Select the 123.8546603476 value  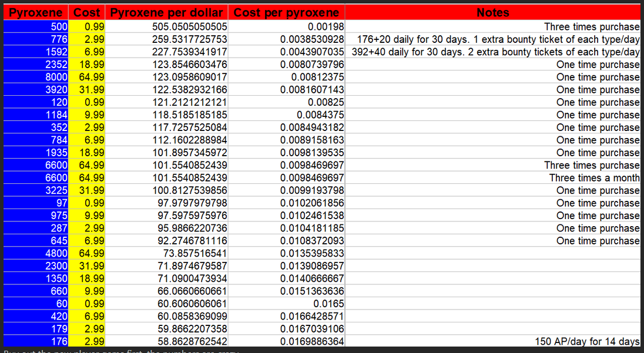pos(167,65)
